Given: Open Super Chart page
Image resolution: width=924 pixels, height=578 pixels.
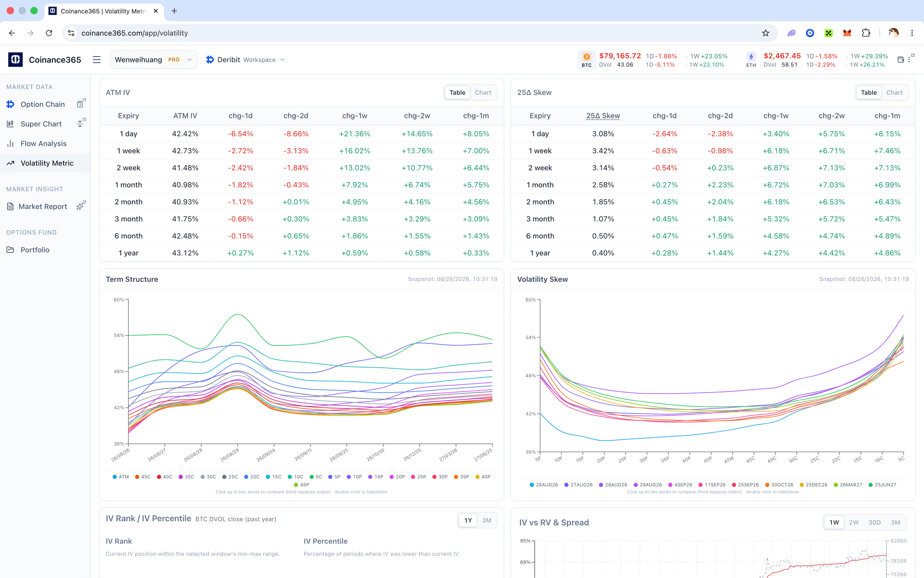Looking at the screenshot, I should pyautogui.click(x=41, y=124).
